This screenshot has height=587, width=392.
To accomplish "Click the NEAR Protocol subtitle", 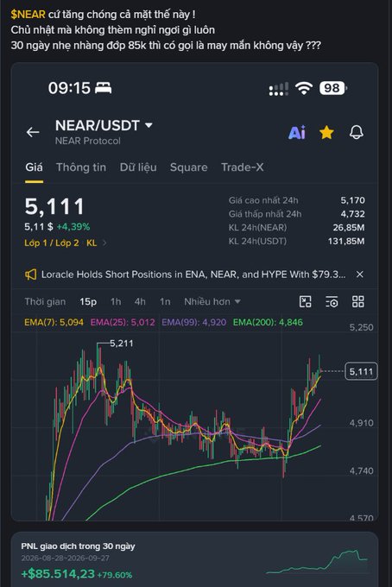I will pyautogui.click(x=87, y=141).
